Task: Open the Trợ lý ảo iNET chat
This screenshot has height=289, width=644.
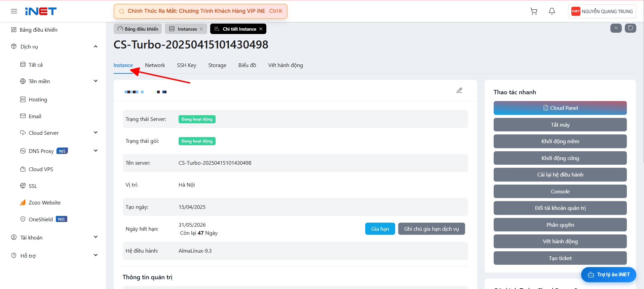Action: point(609,275)
